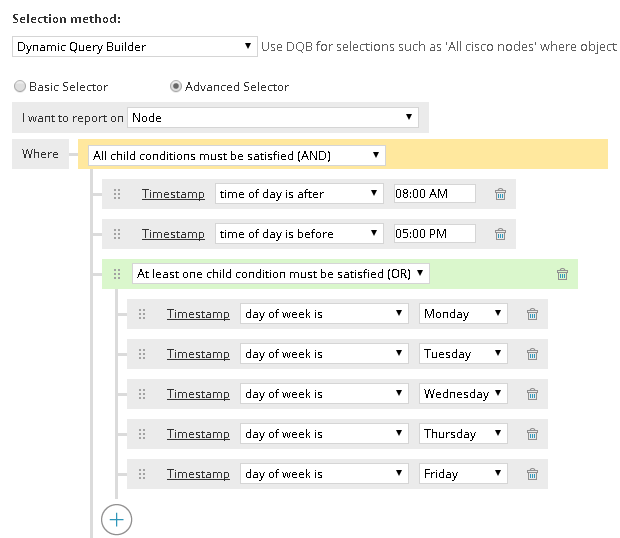Open the 'I want to report on' Node dropdown

[272, 118]
